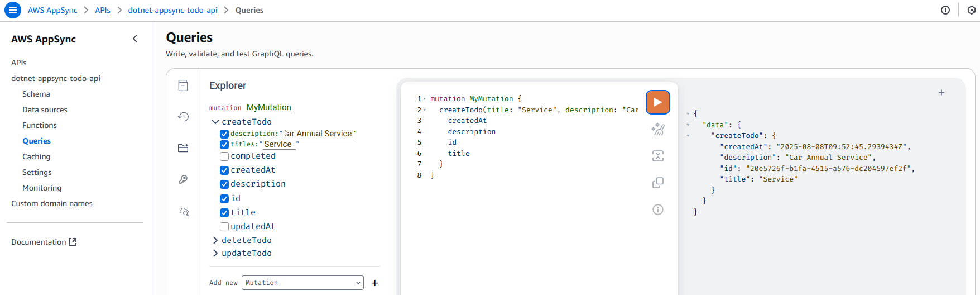Screen dimensions: 980x295
Task: Open the authorization key icon
Action: point(183,179)
